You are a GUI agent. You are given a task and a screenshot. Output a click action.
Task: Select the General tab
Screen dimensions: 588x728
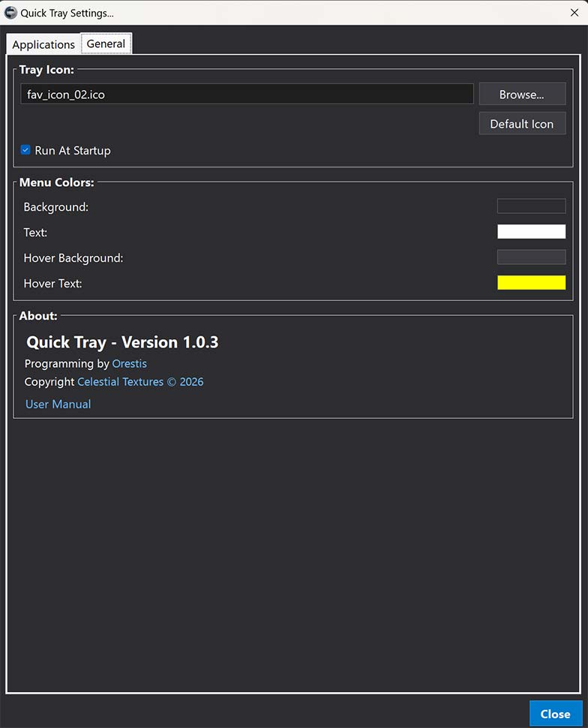106,44
